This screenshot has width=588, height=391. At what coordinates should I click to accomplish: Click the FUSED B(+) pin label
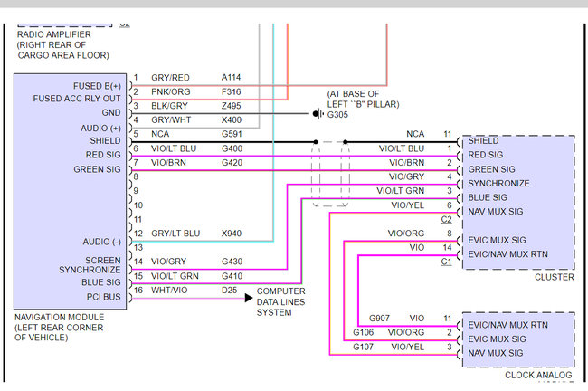(x=97, y=86)
